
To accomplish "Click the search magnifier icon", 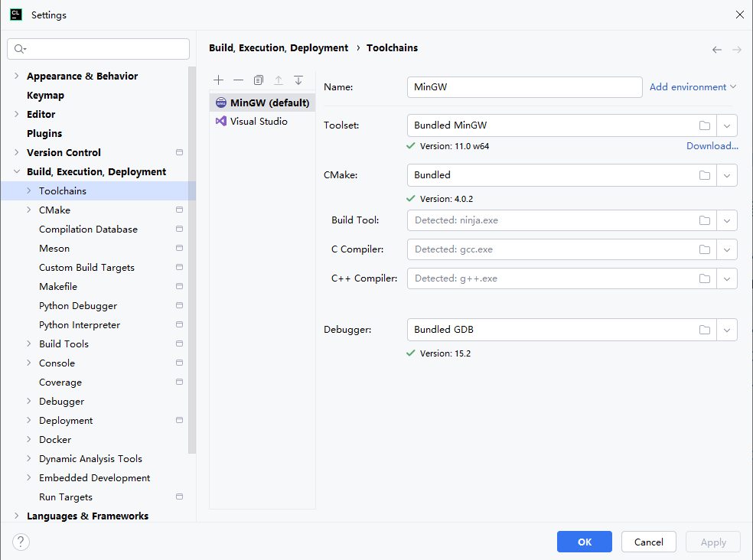I will 20,48.
